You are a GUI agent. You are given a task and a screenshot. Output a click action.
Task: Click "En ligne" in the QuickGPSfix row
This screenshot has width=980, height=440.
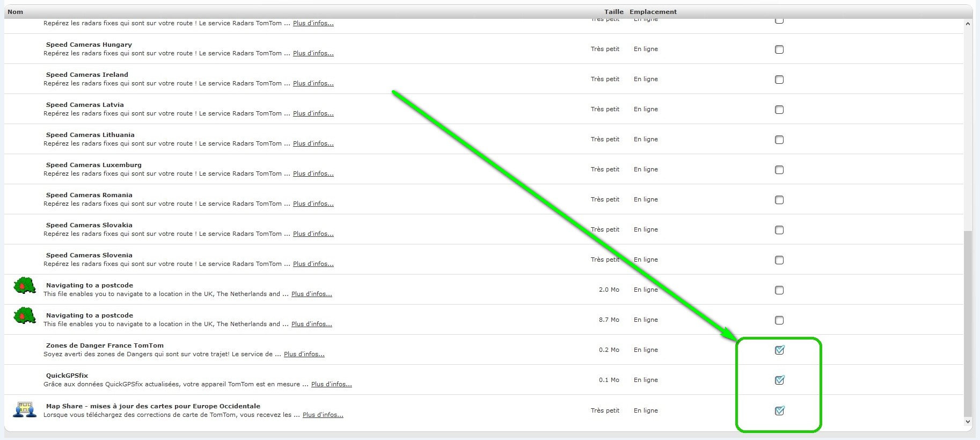click(646, 380)
